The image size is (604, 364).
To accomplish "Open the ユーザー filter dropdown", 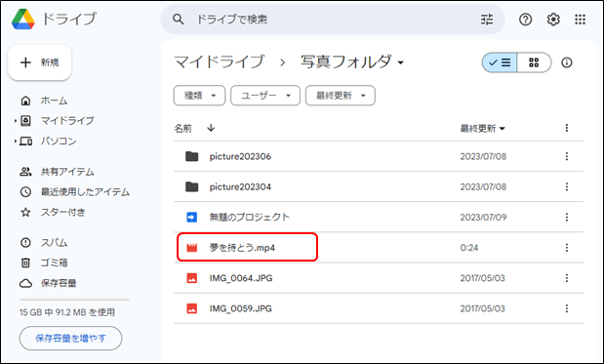I will click(x=265, y=96).
